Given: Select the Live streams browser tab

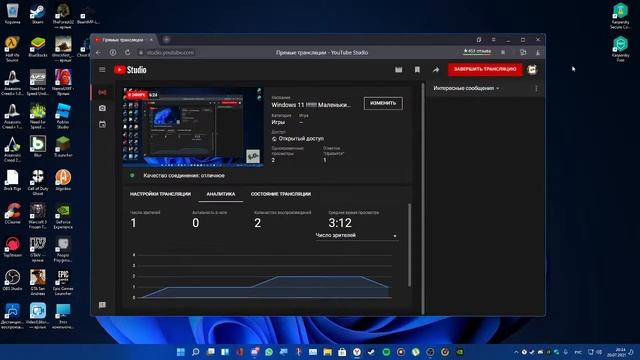Looking at the screenshot, I should [x=124, y=40].
